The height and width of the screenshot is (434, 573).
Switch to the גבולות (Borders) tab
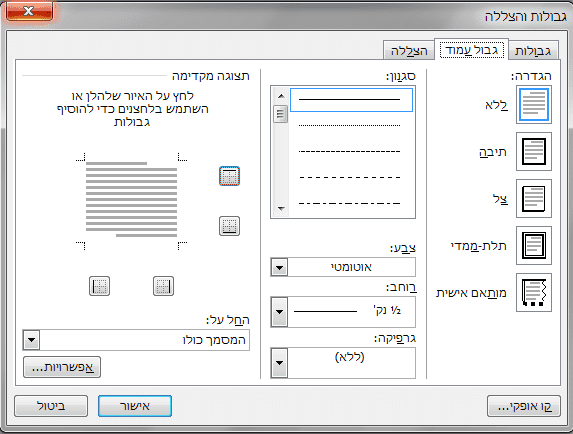click(533, 51)
